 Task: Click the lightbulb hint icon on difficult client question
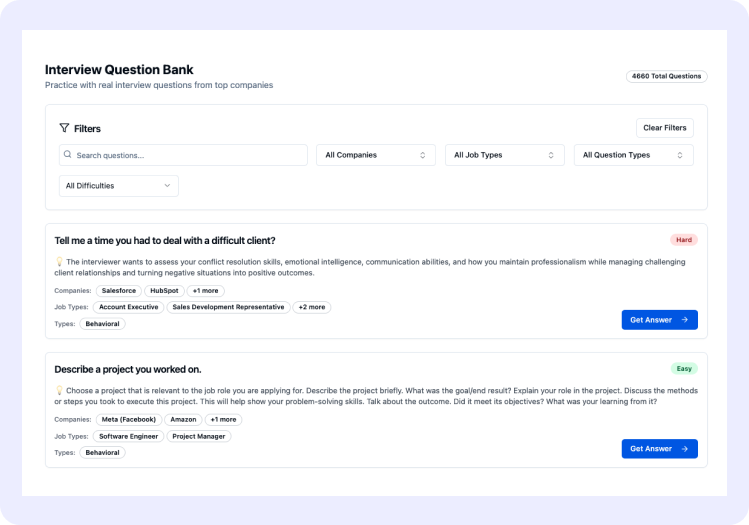click(x=59, y=261)
